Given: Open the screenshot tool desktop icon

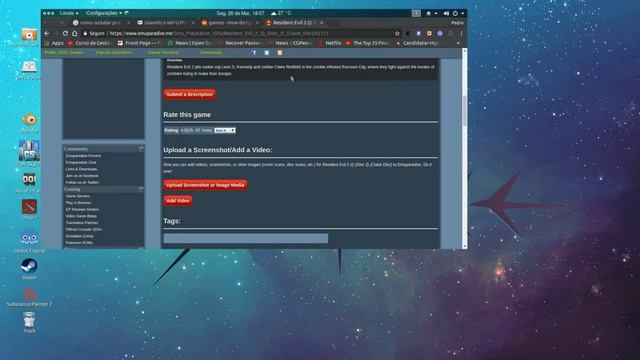Looking at the screenshot, I should coord(29,34).
